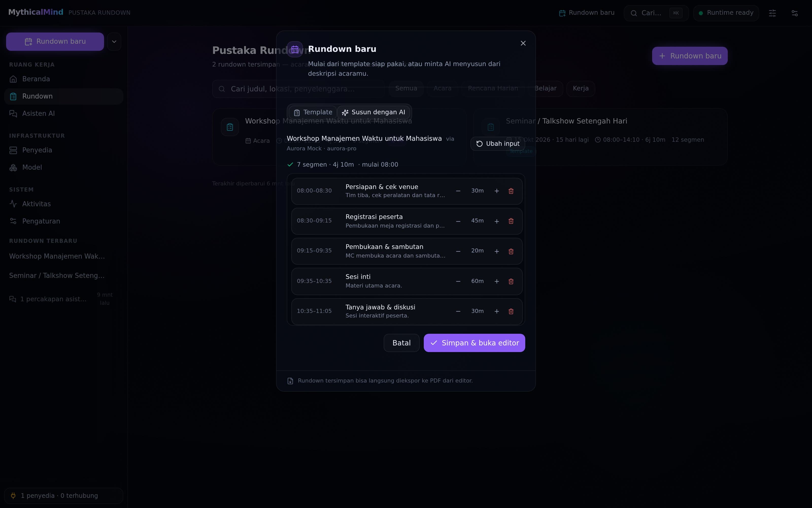This screenshot has width=812, height=508.
Task: Delete the Pembukaan & sambutan segment
Action: tap(511, 251)
